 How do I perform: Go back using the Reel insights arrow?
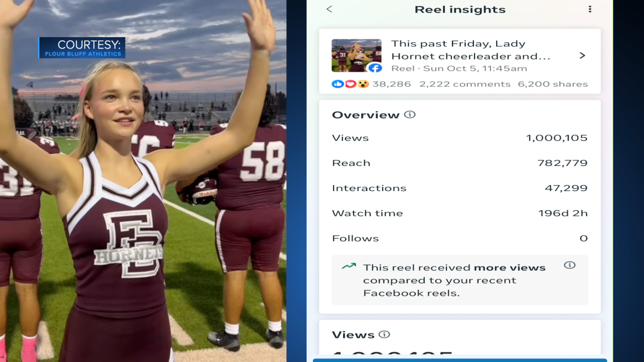(330, 9)
